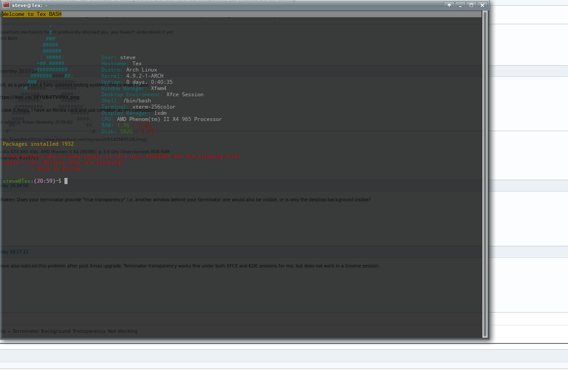The image size is (568, 392).
Task: Open the terminal window menu icon
Action: (x=6, y=5)
